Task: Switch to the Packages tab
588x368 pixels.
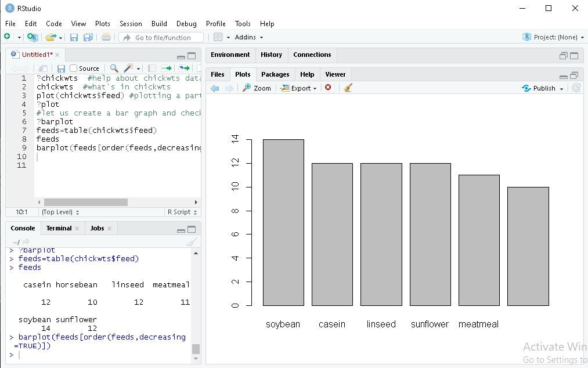Action: coord(275,74)
